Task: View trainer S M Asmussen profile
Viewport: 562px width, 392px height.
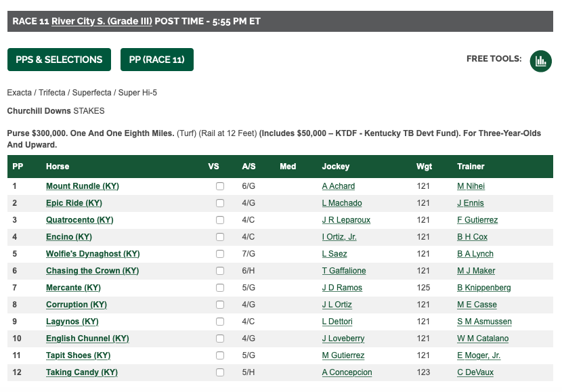Action: click(484, 322)
